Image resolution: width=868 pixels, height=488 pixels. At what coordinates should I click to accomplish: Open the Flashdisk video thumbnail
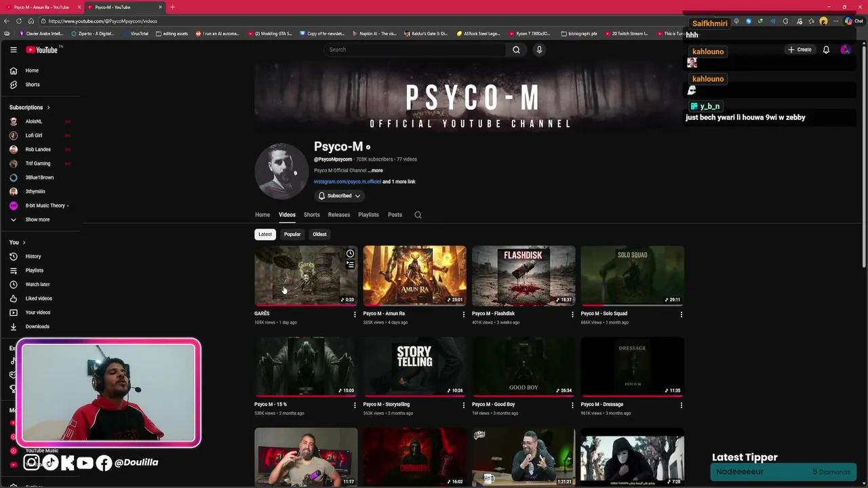point(524,275)
